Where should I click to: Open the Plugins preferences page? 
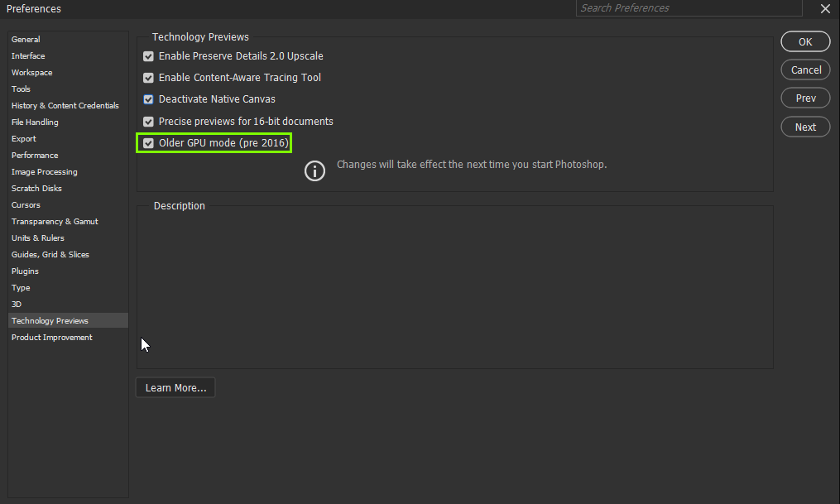coord(25,271)
